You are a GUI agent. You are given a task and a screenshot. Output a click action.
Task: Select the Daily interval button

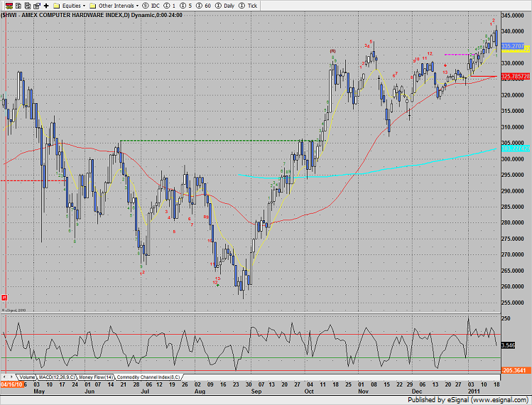[225, 5]
